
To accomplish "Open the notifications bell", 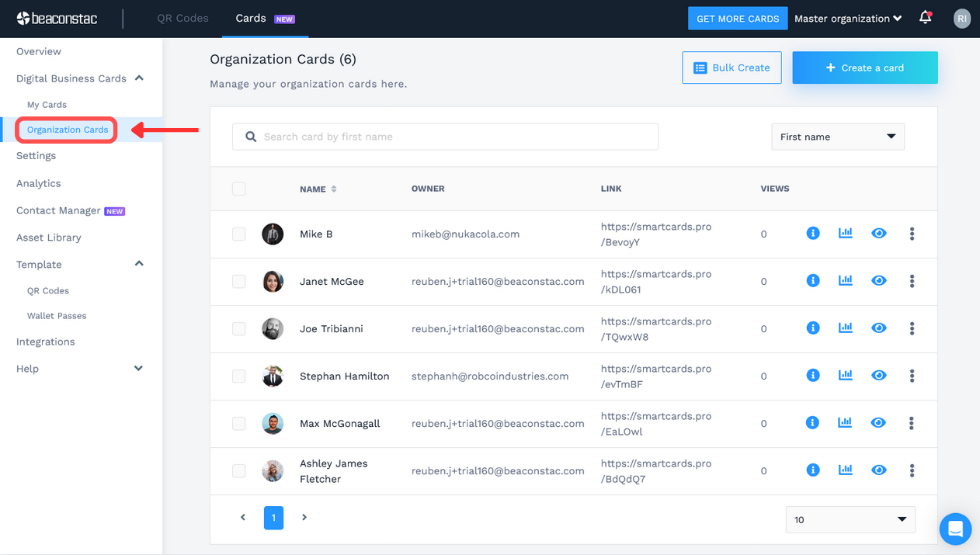I will click(925, 18).
